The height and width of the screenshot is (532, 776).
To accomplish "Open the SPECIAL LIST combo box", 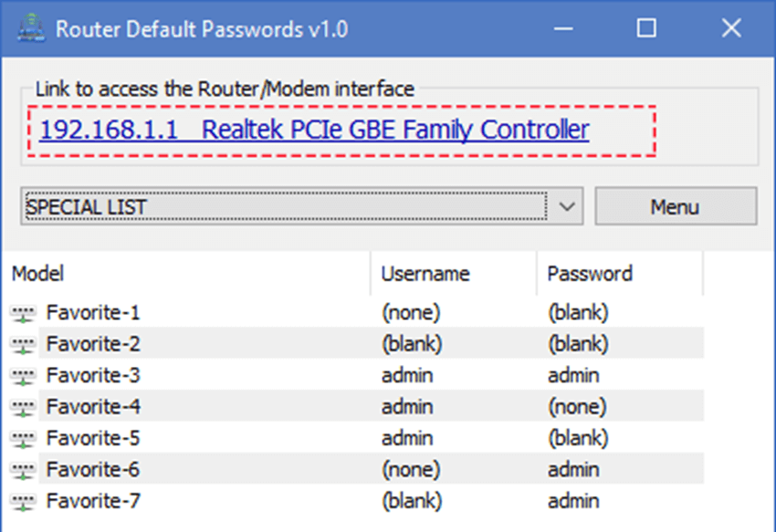I will click(x=302, y=206).
